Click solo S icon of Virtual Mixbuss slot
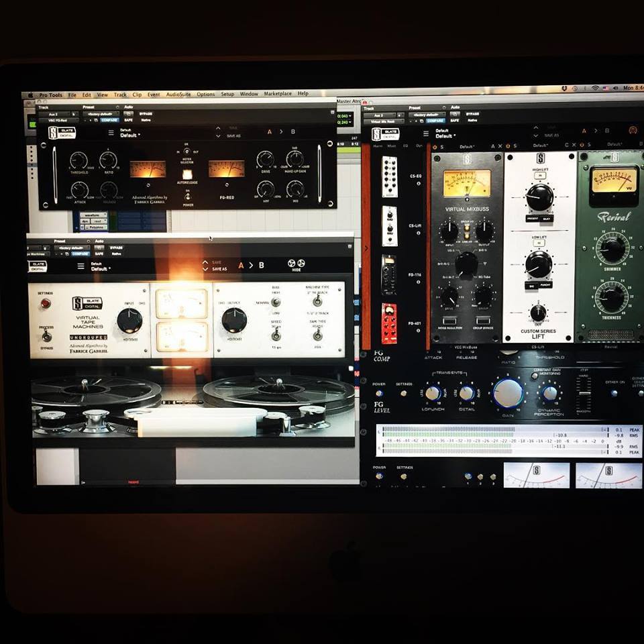 pos(442,147)
